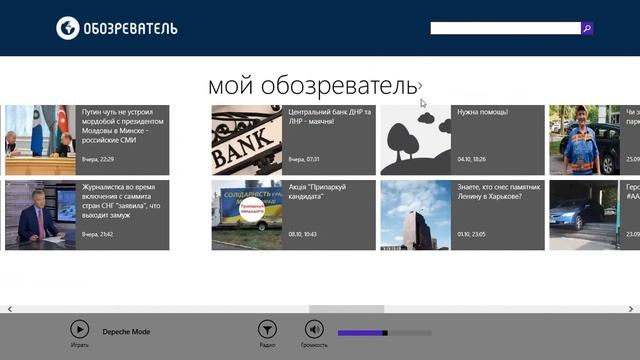Click the '08.10, 10:43' timestamp

[302, 234]
